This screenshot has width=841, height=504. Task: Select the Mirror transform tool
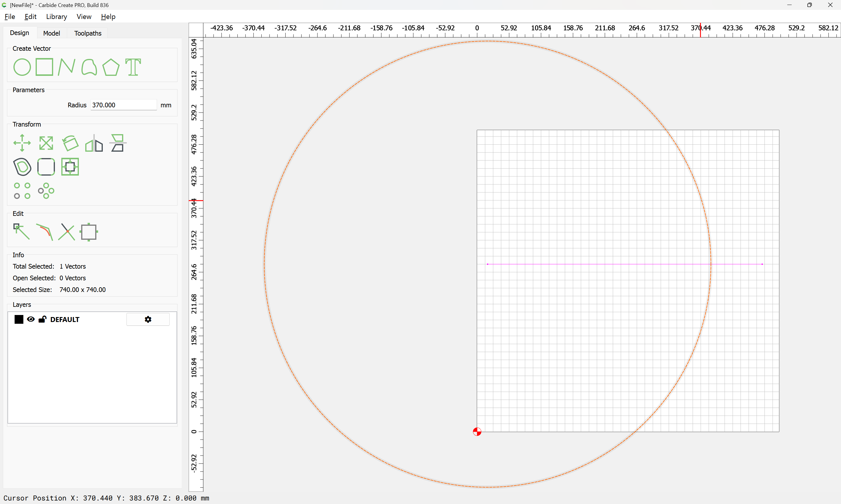[x=94, y=143]
